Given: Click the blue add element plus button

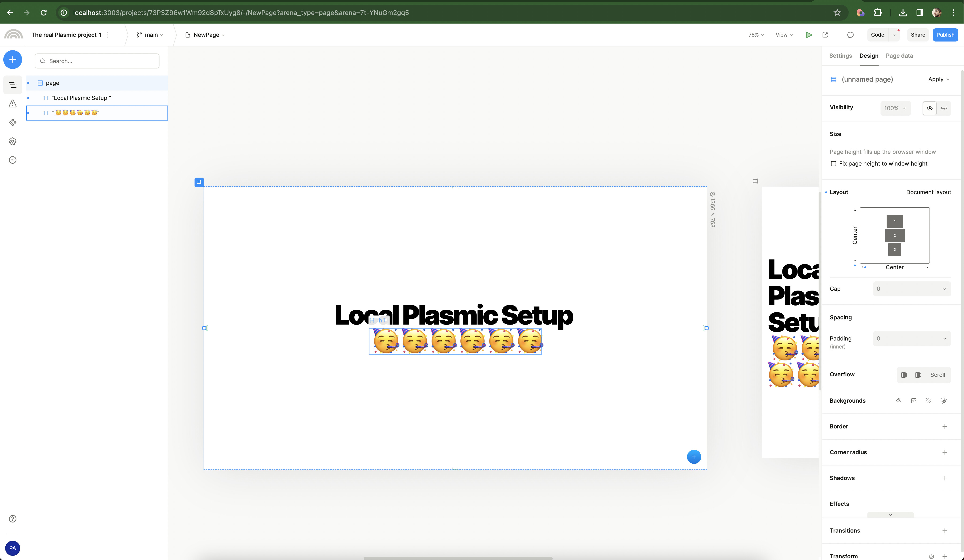Looking at the screenshot, I should 13,60.
